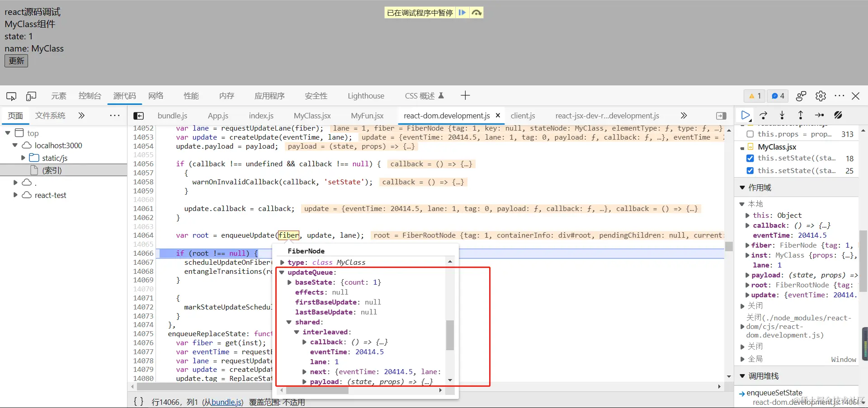Activate the inspect element picker
Image resolution: width=868 pixels, height=408 pixels.
click(x=11, y=96)
